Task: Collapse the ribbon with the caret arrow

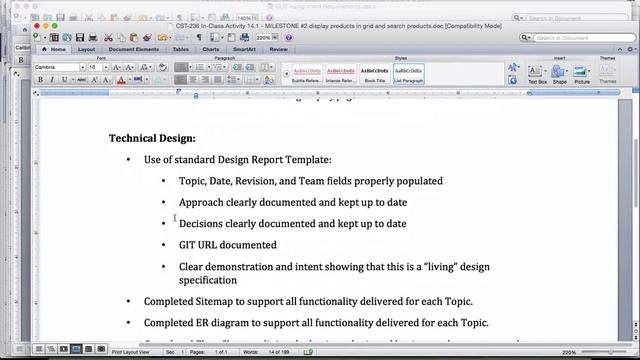Action: pyautogui.click(x=620, y=49)
